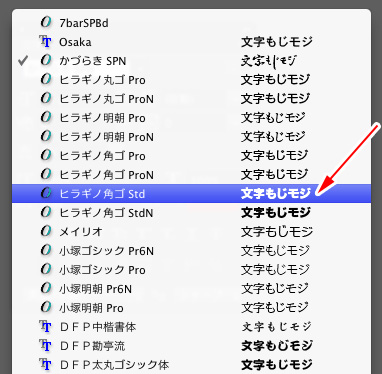Click OpenType icon beside メイリオ
This screenshot has height=374, width=382.
point(46,231)
